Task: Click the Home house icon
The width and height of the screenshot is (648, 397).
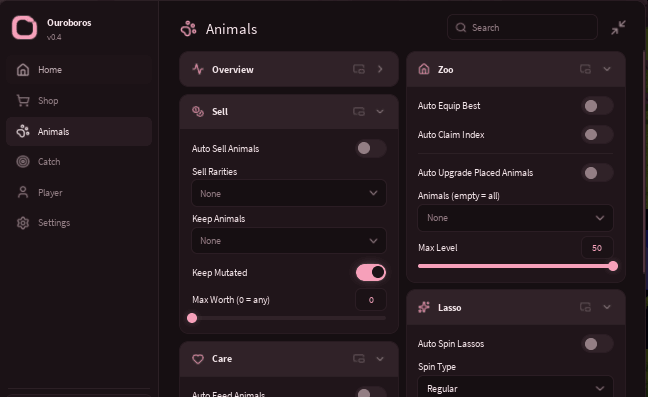Action: [x=23, y=70]
